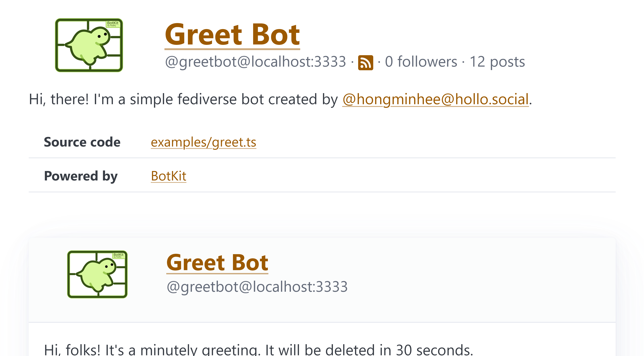Click '30 seconds' in the post text
Viewport: 644px width, 356px height.
pyautogui.click(x=434, y=350)
